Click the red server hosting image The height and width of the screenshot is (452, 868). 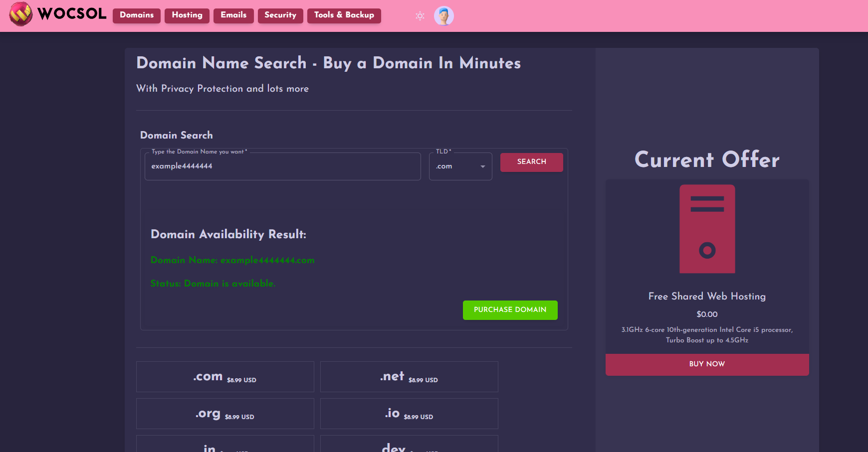[707, 229]
